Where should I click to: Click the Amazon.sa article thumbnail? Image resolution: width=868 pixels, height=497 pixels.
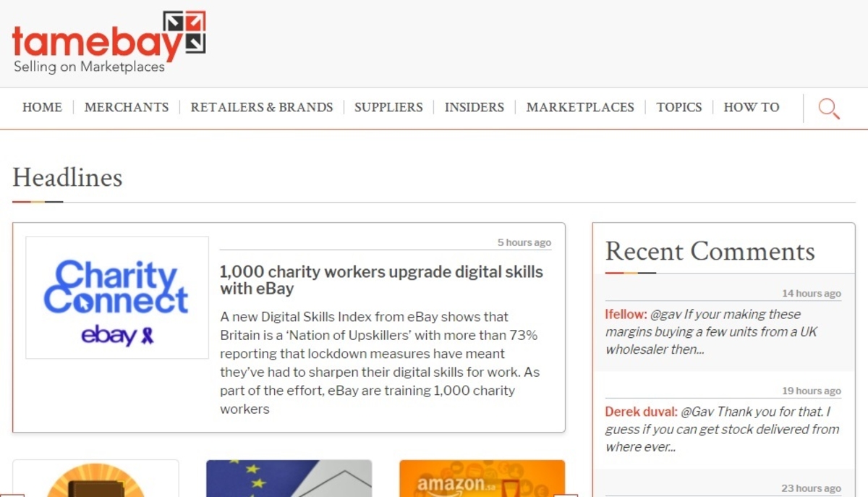[x=482, y=478]
